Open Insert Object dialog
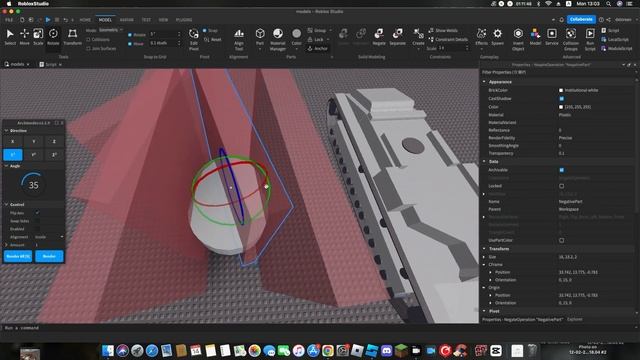This screenshot has height=360, width=640. coord(518,39)
